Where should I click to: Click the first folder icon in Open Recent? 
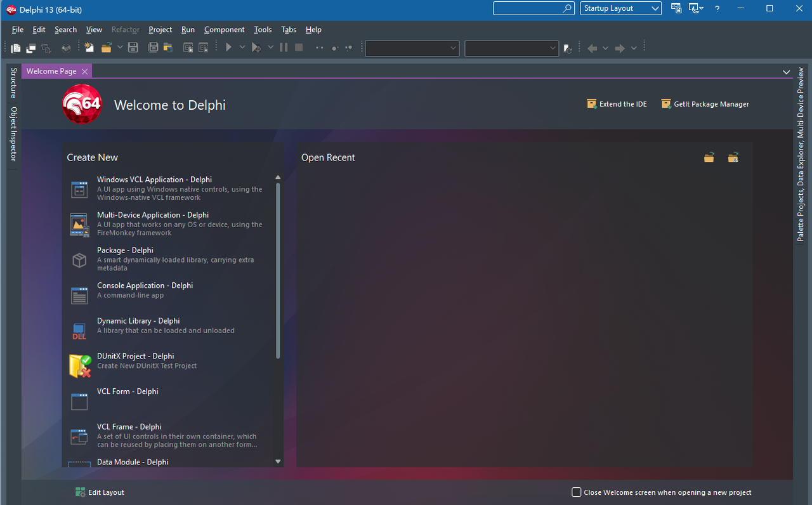click(709, 157)
